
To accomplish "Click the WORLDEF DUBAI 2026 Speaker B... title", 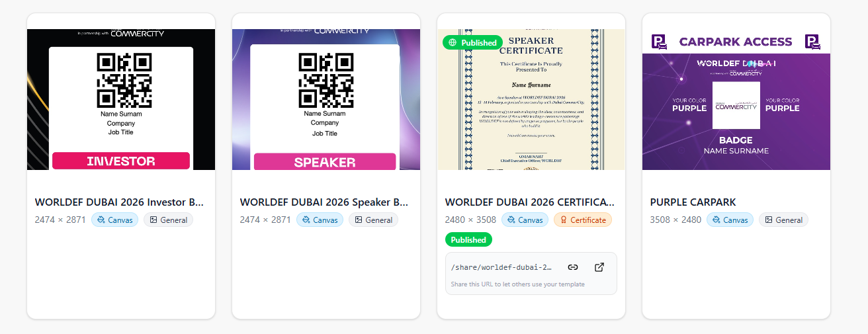I will tap(324, 202).
